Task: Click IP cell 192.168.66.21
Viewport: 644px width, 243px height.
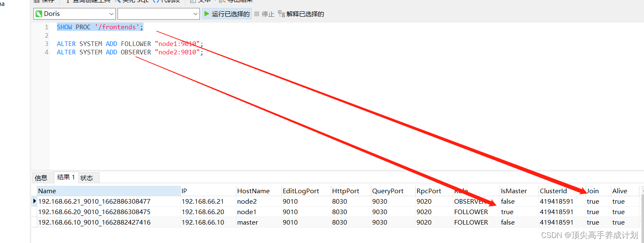Action: pos(208,201)
